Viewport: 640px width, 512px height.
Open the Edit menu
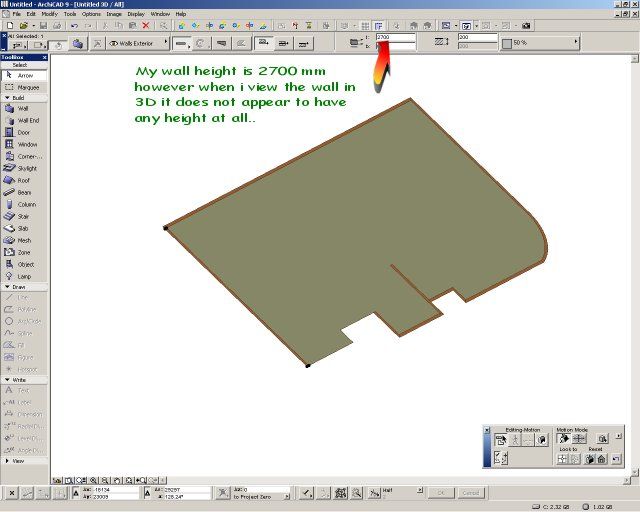[x=31, y=14]
